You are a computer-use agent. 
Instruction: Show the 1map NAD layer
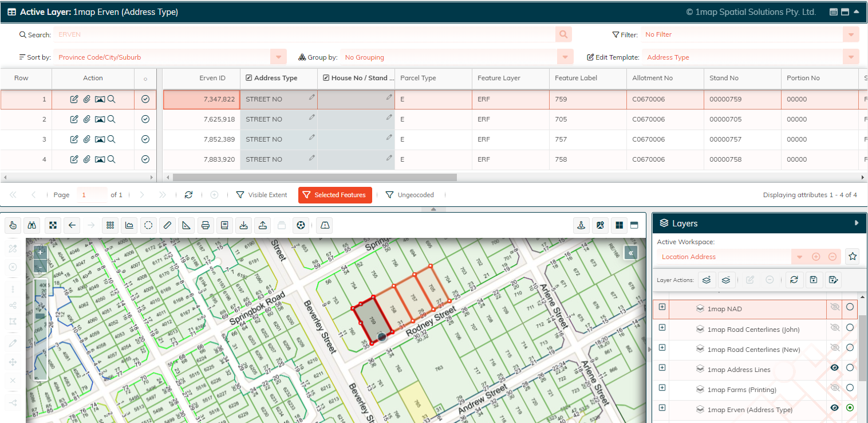point(835,307)
